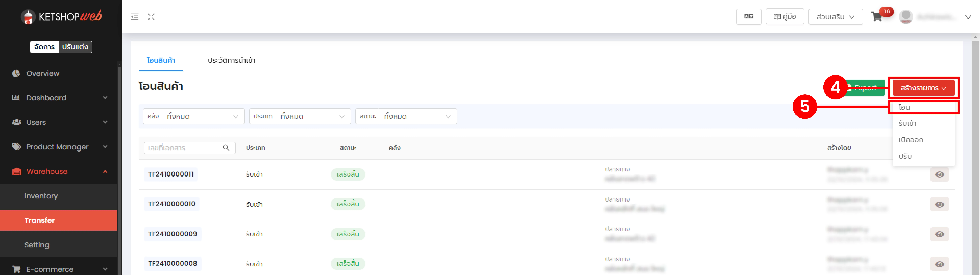This screenshot has width=980, height=277.
Task: Click the user avatar picture
Action: (x=906, y=17)
